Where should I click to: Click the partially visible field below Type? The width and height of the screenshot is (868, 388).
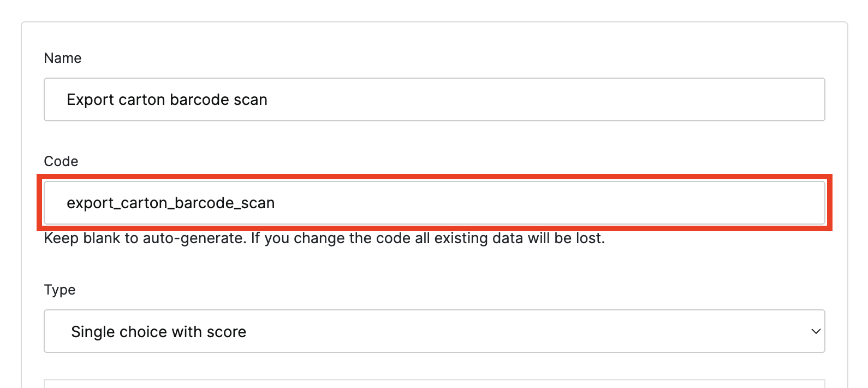[434, 384]
